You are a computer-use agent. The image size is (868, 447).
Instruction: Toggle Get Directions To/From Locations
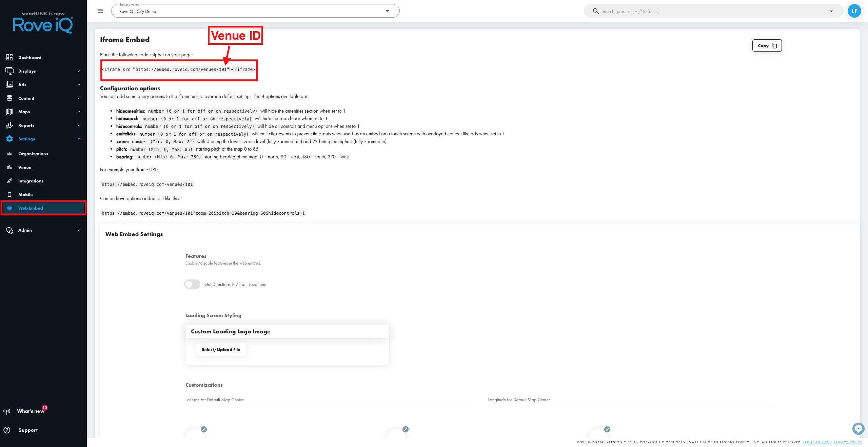(x=192, y=284)
